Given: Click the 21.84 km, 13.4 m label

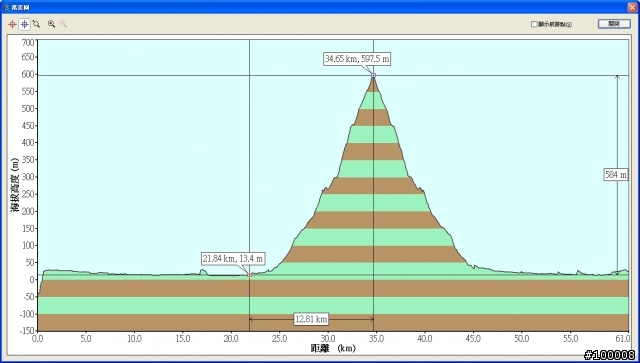Looking at the screenshot, I should pos(233,259).
